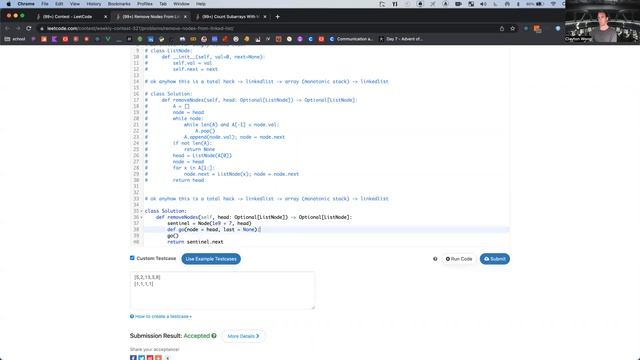This screenshot has height=360, width=640.
Task: Click the line 'return sentinel.next'
Action: point(196,242)
